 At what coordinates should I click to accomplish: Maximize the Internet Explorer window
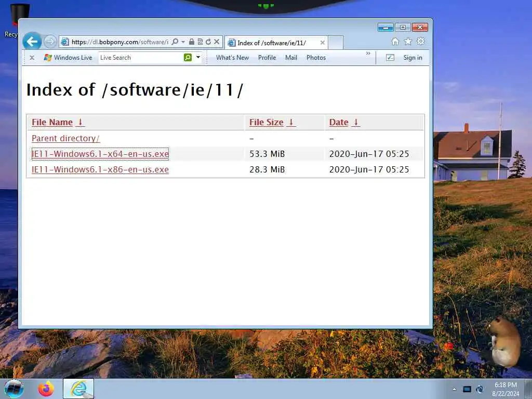403,28
